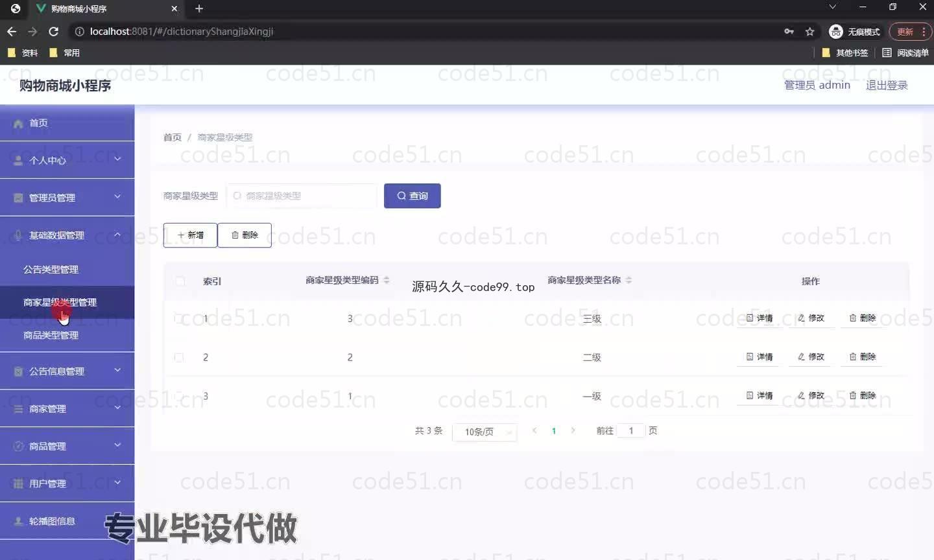
Task: Go back with the browser back arrow
Action: click(x=12, y=31)
